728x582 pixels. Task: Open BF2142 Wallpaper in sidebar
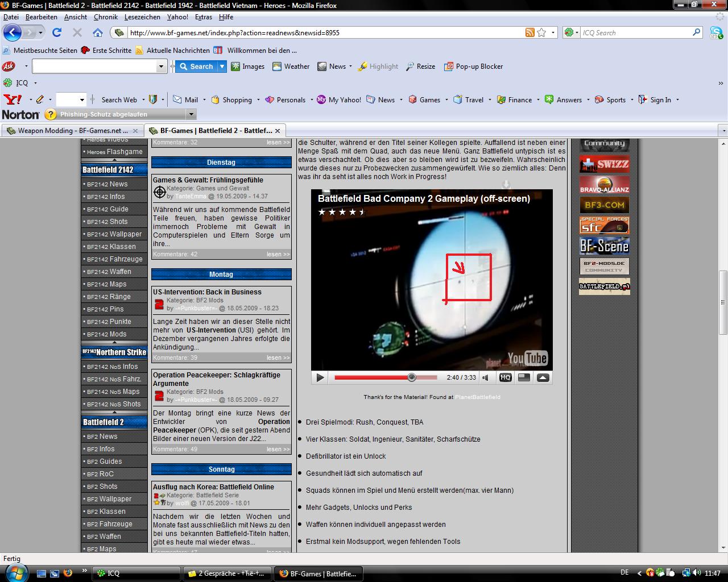[114, 234]
